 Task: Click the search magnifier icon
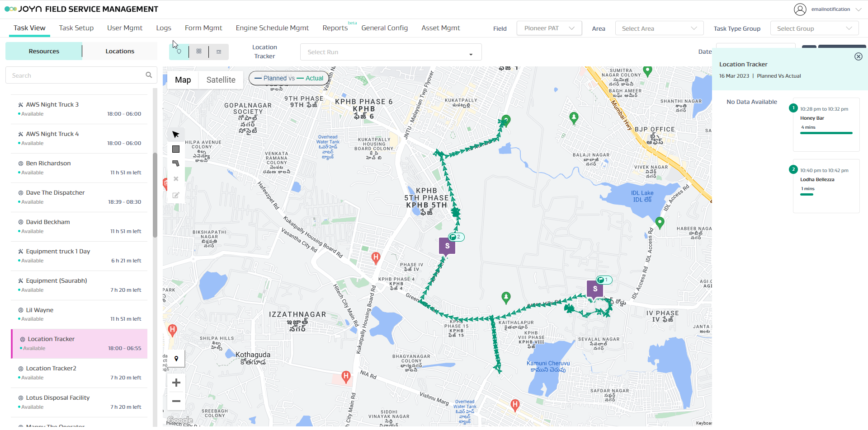pos(149,75)
